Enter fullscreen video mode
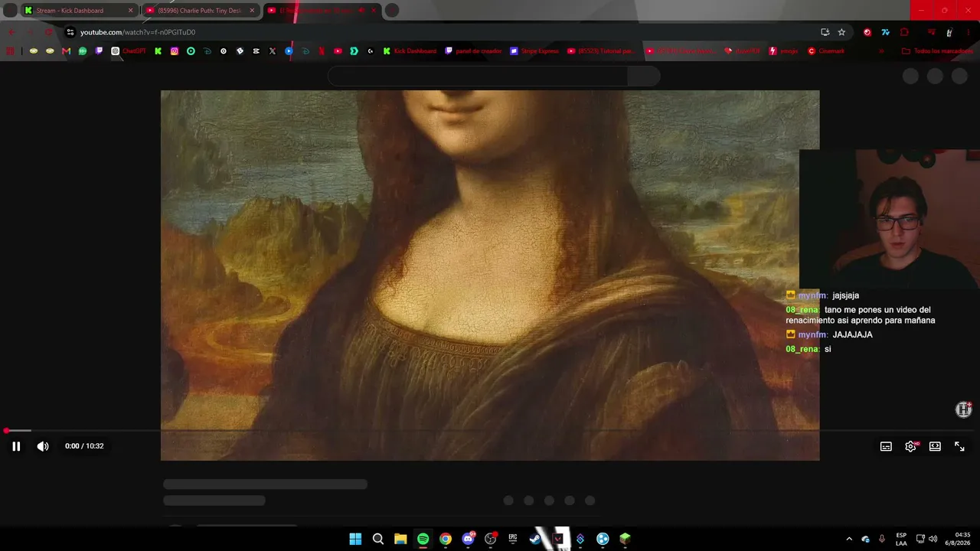This screenshot has height=551, width=980. (959, 446)
